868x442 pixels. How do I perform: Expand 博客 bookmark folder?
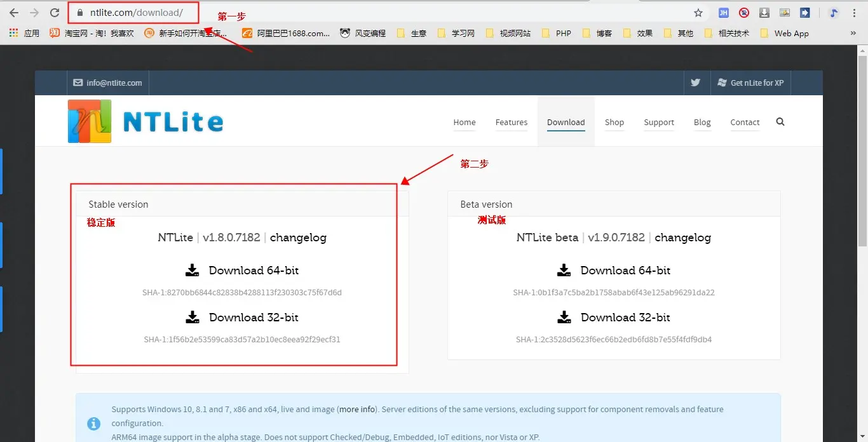[597, 33]
